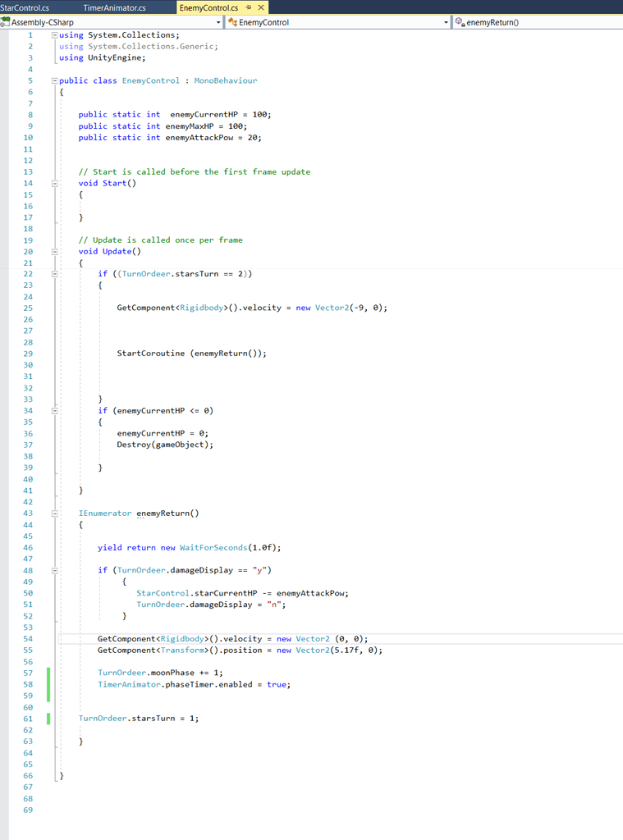Viewport: 623px width, 840px height.
Task: Select the EnemyControl.cs tab
Action: click(208, 7)
